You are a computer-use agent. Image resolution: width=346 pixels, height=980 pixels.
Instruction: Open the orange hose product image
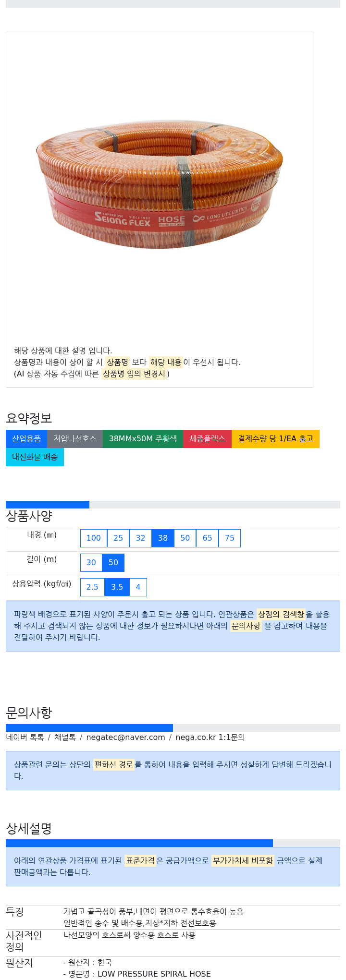[x=160, y=185]
